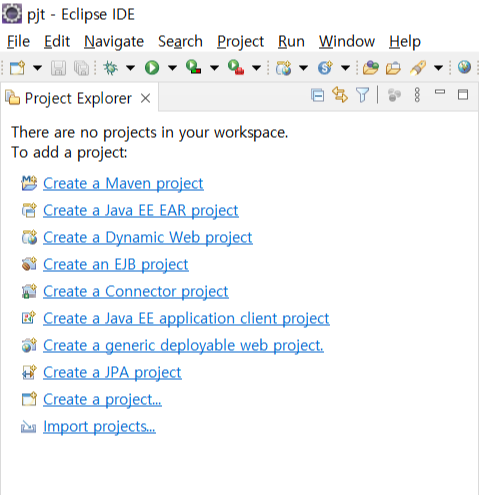The image size is (479, 495).
Task: Click Create a generic deployable web project
Action: click(x=183, y=346)
